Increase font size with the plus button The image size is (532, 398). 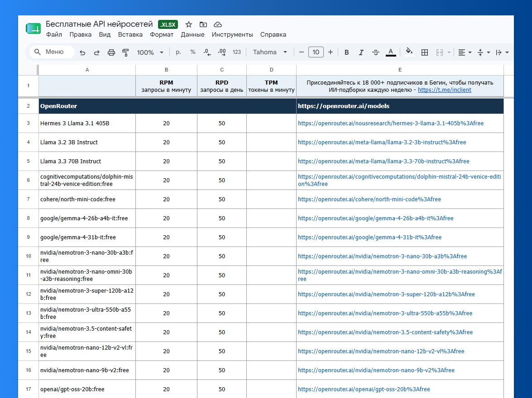coord(331,52)
